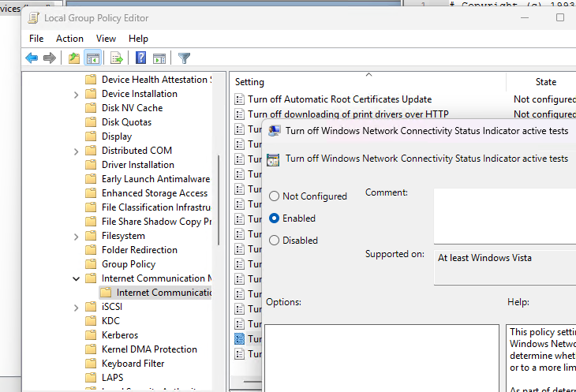Screen dimensions: 576x392
Task: Click inside the Comment text box
Action: [x=505, y=215]
